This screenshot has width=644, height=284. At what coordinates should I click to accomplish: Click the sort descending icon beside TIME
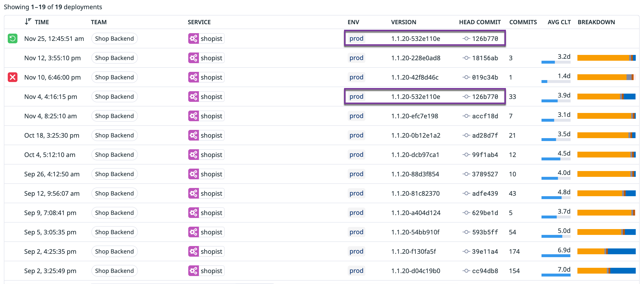(28, 22)
